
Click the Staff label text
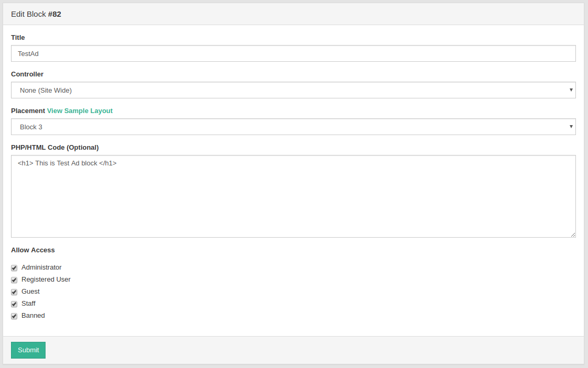(28, 304)
